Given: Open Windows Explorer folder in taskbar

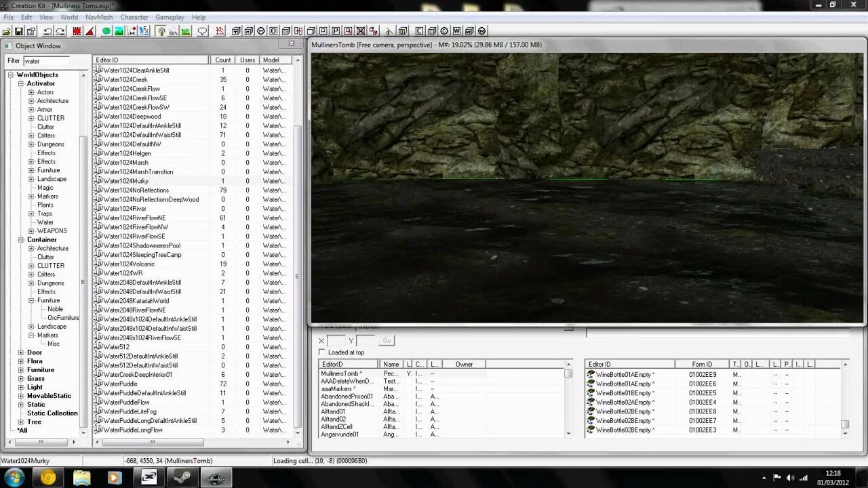Looking at the screenshot, I should 82,477.
